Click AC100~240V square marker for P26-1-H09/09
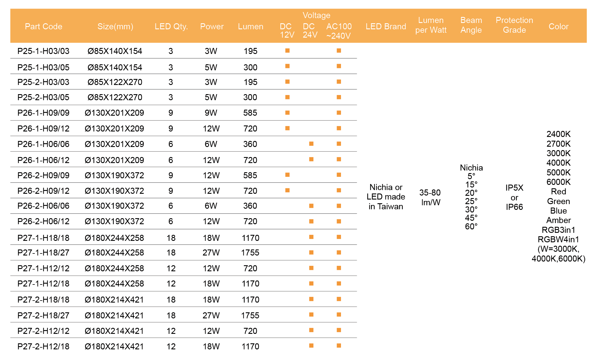This screenshot has width=595, height=364. pos(339,113)
